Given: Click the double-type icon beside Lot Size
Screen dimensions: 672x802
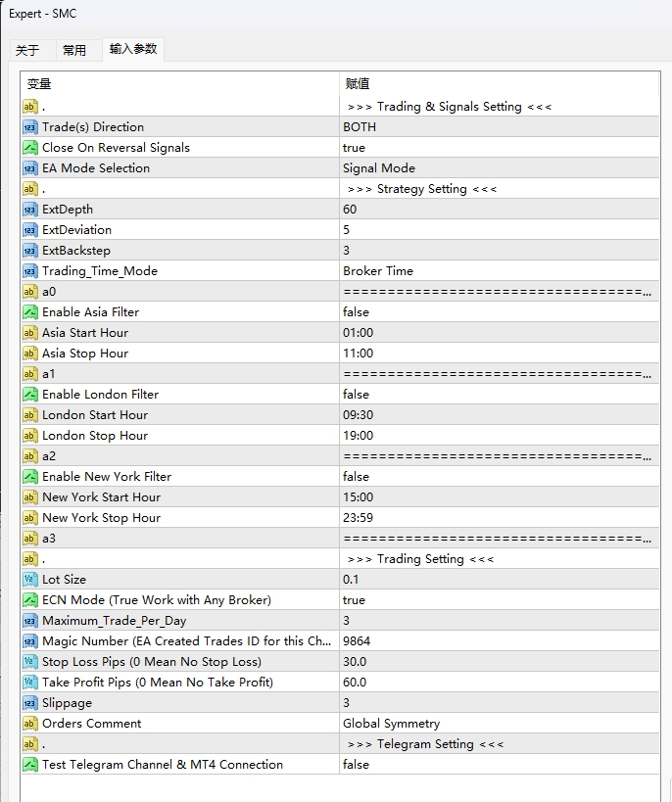Looking at the screenshot, I should (x=30, y=580).
